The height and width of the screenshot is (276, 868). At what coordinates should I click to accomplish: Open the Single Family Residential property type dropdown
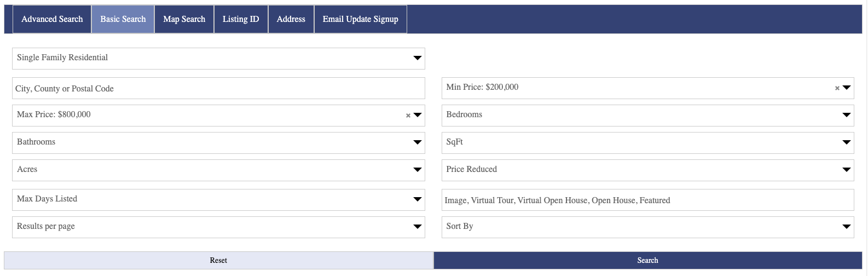pos(218,59)
